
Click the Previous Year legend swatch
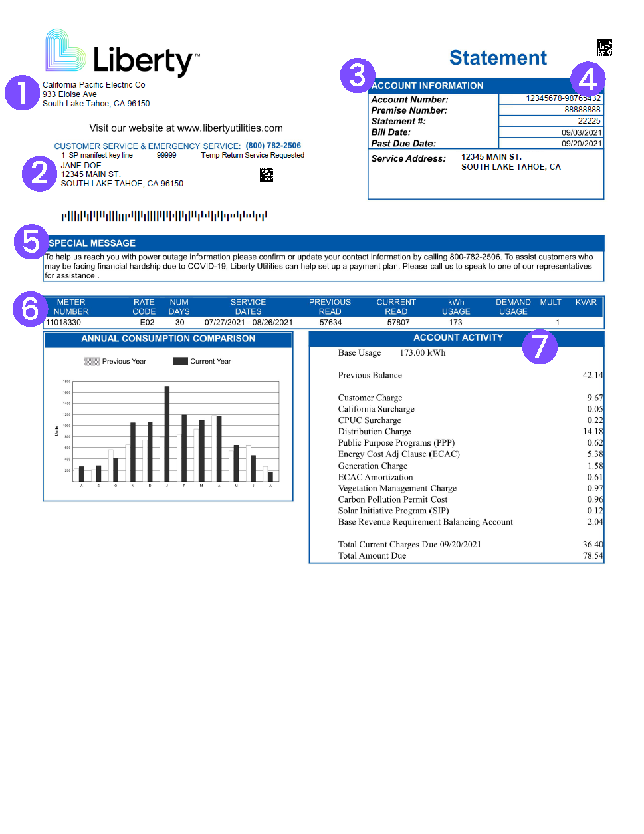[x=92, y=361]
